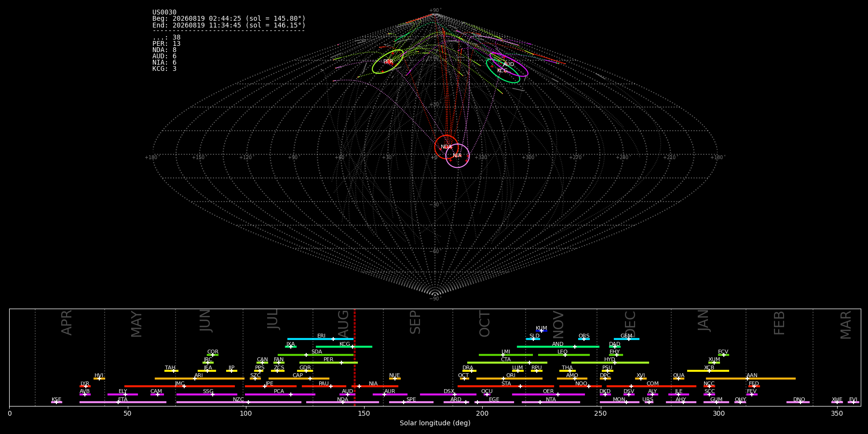The height and width of the screenshot is (434, 868).
Task: Click the ETA shower bar in May
Action: coord(123,402)
